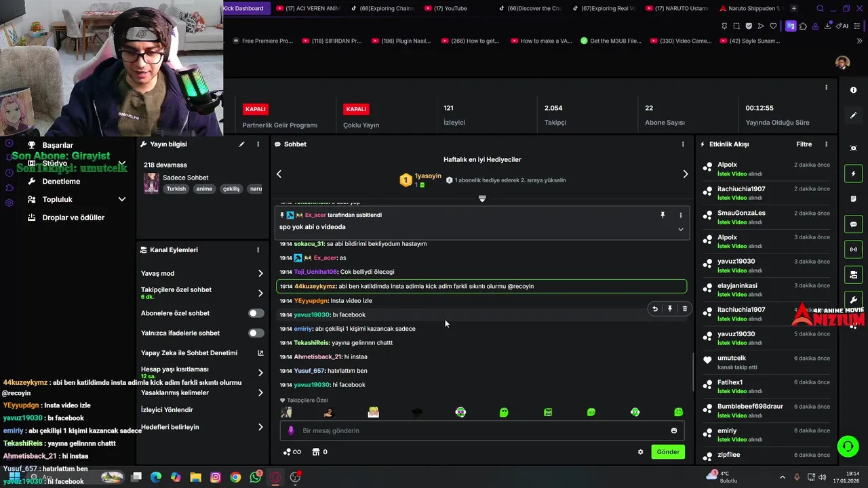Click the lightning bolt icon in right sidebar
This screenshot has width=868, height=488.
(x=853, y=174)
